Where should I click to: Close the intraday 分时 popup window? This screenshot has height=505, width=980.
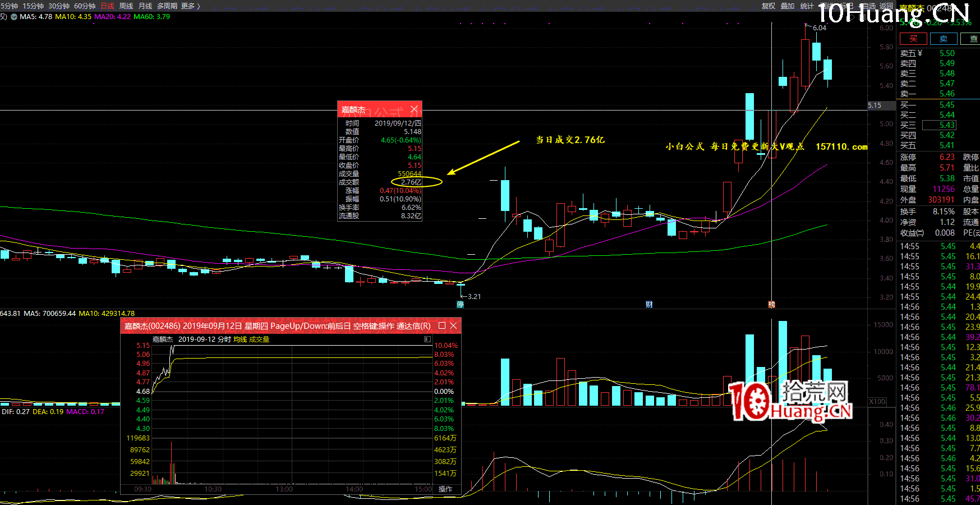(x=454, y=325)
